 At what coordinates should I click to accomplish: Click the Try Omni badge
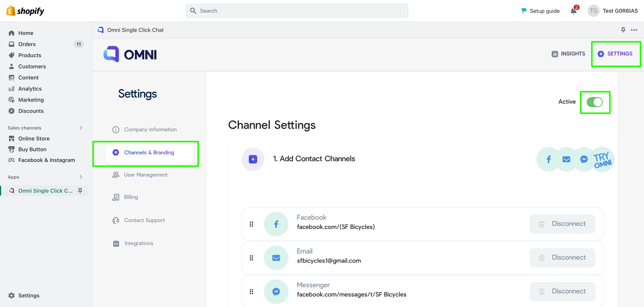click(x=602, y=159)
